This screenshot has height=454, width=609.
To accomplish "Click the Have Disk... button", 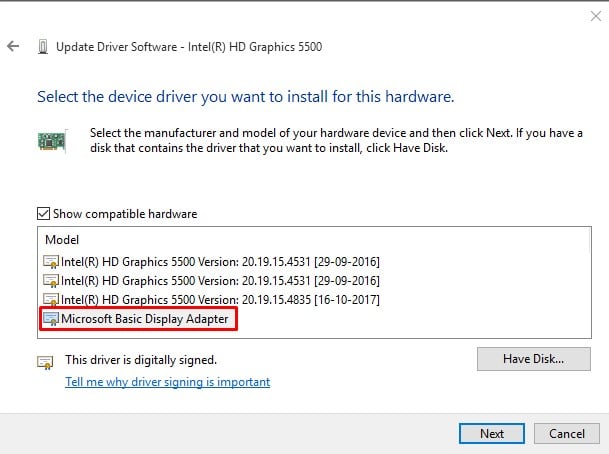I will pyautogui.click(x=534, y=359).
